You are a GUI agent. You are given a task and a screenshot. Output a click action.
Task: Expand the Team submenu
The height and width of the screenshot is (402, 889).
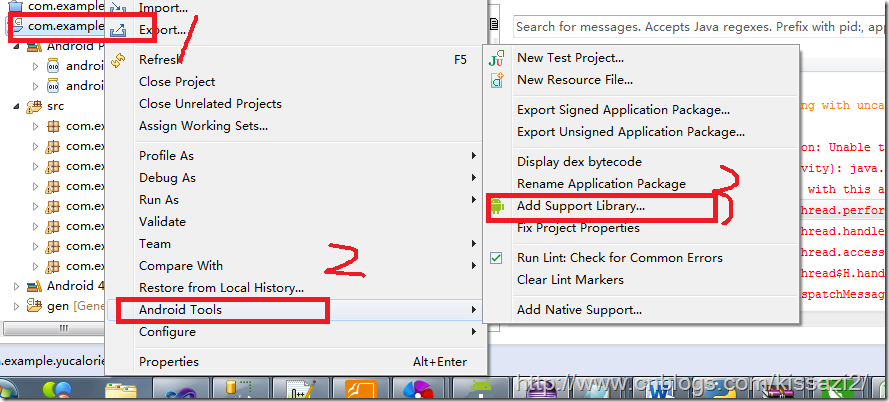473,244
